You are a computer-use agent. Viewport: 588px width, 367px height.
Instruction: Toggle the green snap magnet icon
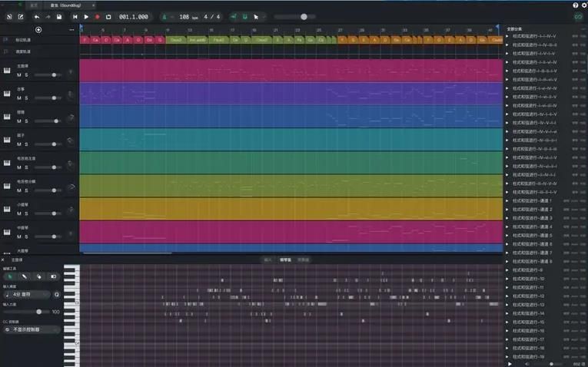click(x=245, y=17)
